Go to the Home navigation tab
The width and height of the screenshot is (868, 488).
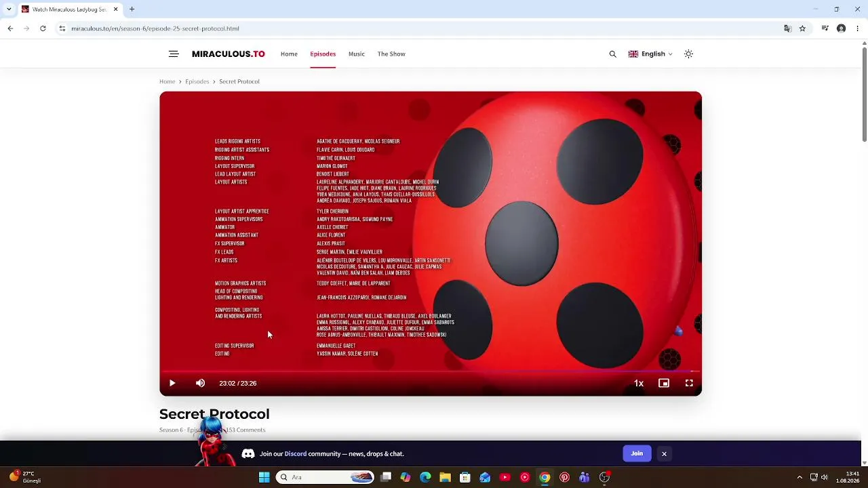[x=289, y=54]
